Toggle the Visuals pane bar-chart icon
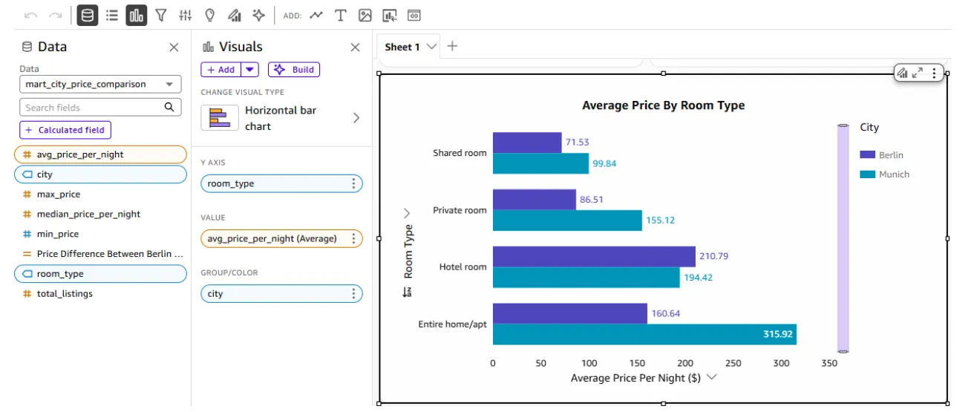Viewport: 980px width, 412px height. tap(137, 15)
